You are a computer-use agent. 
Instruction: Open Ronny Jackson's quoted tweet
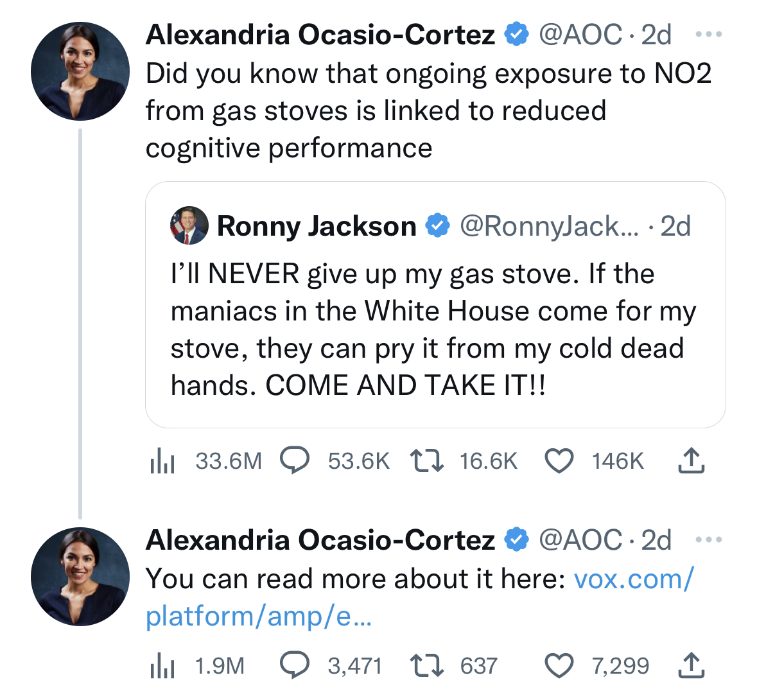pos(434,330)
